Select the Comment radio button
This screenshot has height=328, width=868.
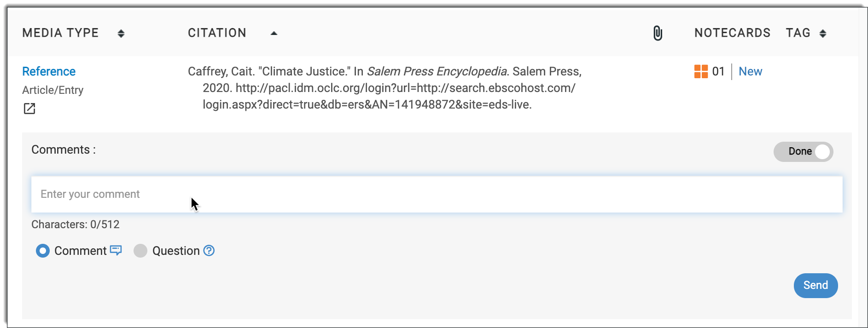[x=43, y=251]
